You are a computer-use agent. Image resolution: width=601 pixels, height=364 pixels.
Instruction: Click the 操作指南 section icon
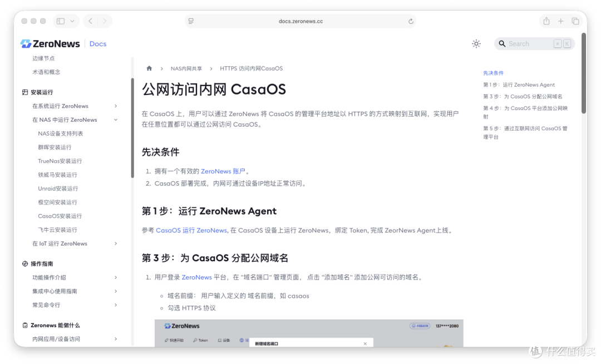(x=25, y=264)
